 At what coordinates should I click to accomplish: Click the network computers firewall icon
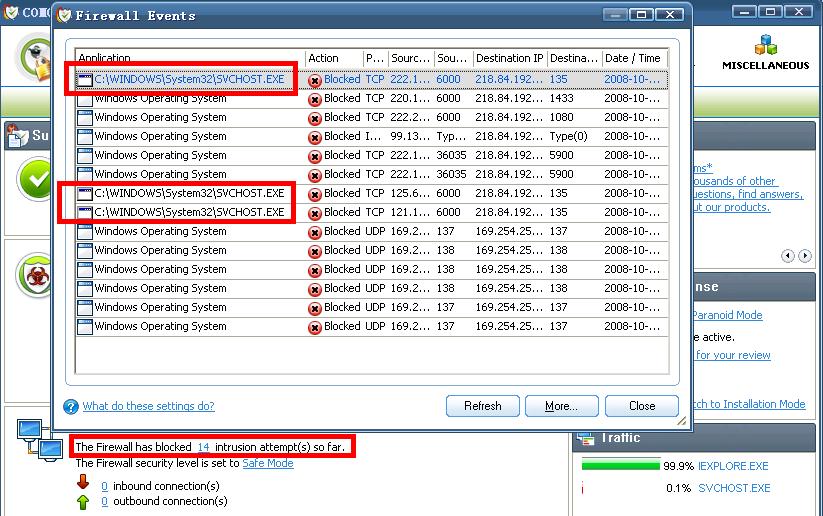point(40,439)
